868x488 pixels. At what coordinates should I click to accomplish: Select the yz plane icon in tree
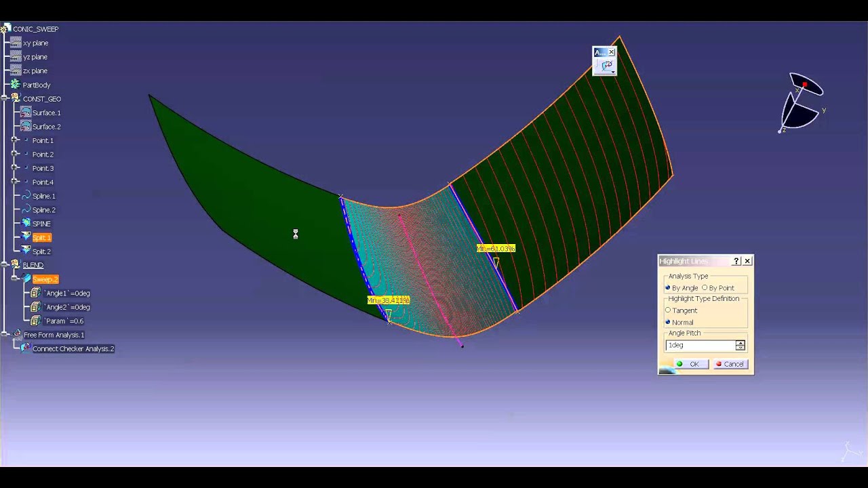coord(16,57)
